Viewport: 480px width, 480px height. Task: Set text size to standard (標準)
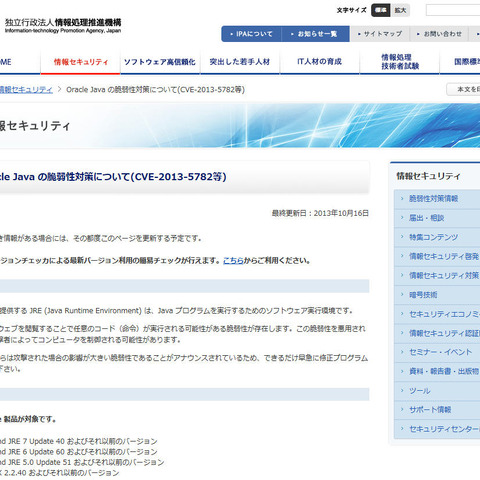tap(381, 10)
